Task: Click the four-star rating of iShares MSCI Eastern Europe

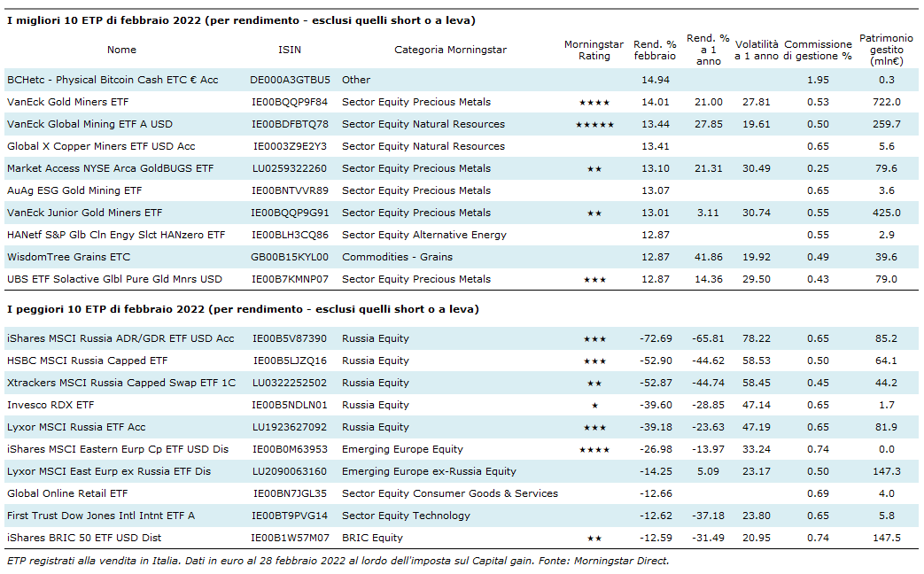Action: 594,450
